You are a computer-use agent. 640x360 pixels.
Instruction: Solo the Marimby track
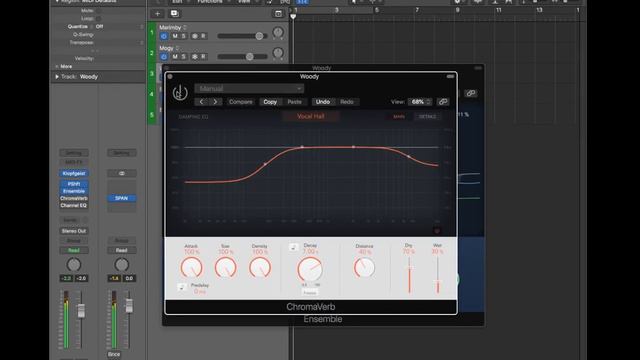coord(184,36)
